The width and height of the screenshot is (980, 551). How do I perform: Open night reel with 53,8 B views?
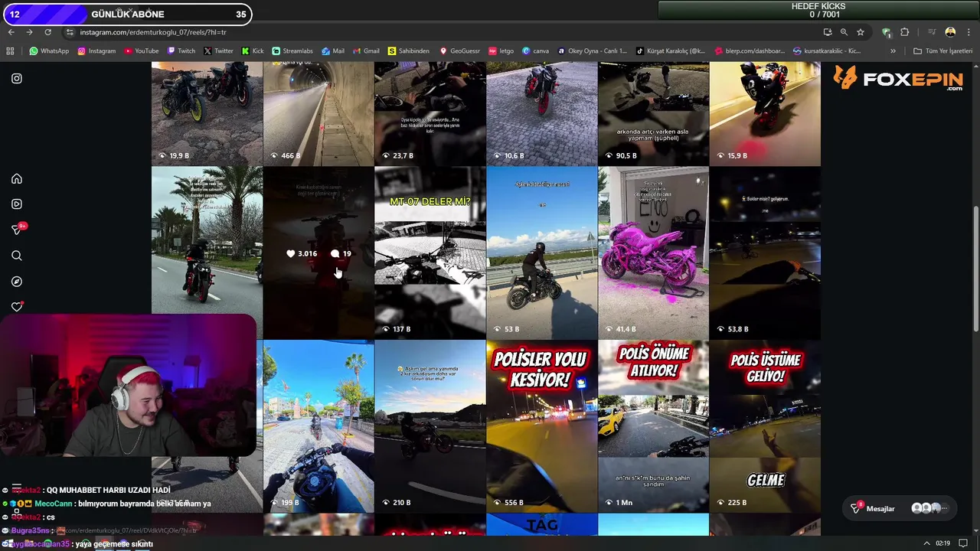click(765, 253)
